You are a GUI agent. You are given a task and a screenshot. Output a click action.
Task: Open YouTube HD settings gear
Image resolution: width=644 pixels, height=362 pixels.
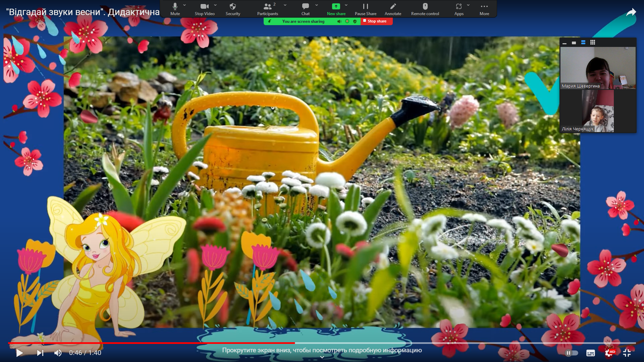click(609, 353)
